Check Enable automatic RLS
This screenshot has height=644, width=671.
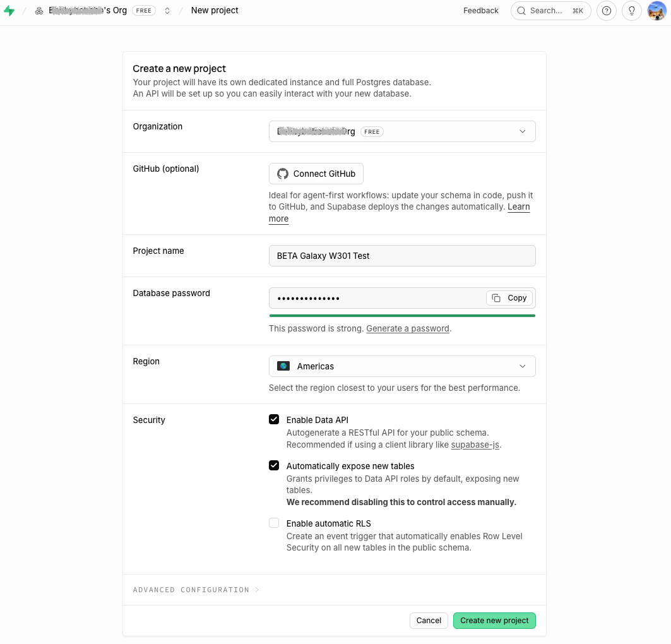coord(274,523)
